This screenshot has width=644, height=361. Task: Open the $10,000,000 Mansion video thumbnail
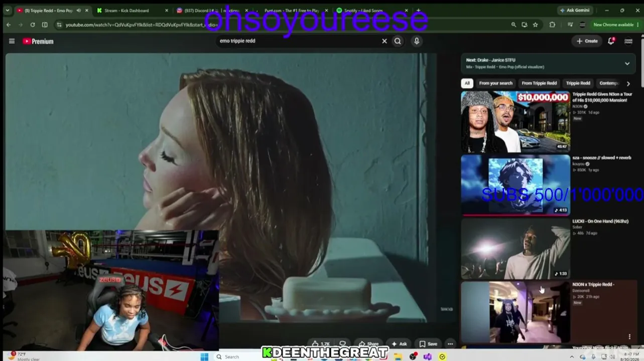pos(516,121)
